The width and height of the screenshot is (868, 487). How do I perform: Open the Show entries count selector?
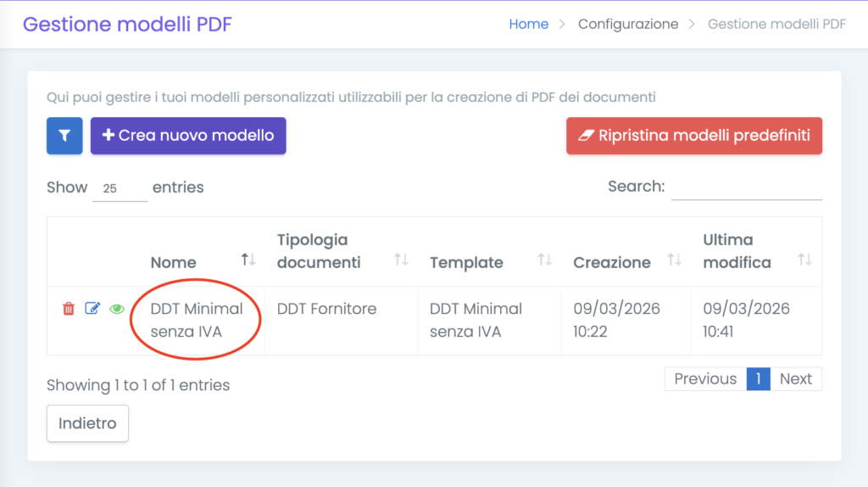coord(120,188)
